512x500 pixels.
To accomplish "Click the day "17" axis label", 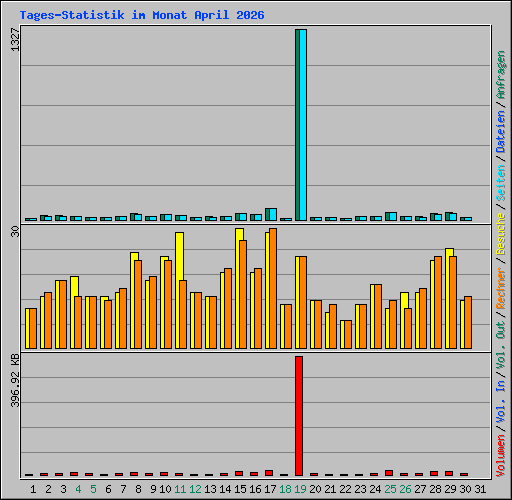I will tap(270, 489).
